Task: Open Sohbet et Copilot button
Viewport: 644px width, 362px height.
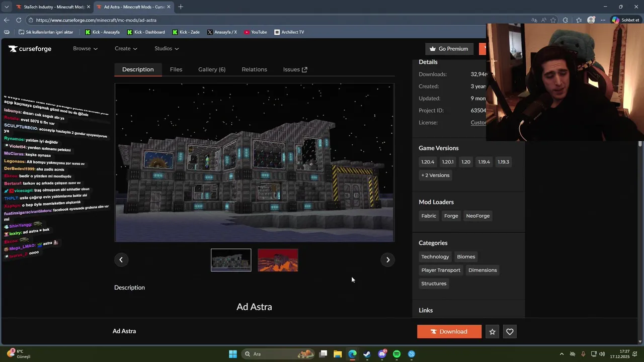Action: (x=625, y=20)
